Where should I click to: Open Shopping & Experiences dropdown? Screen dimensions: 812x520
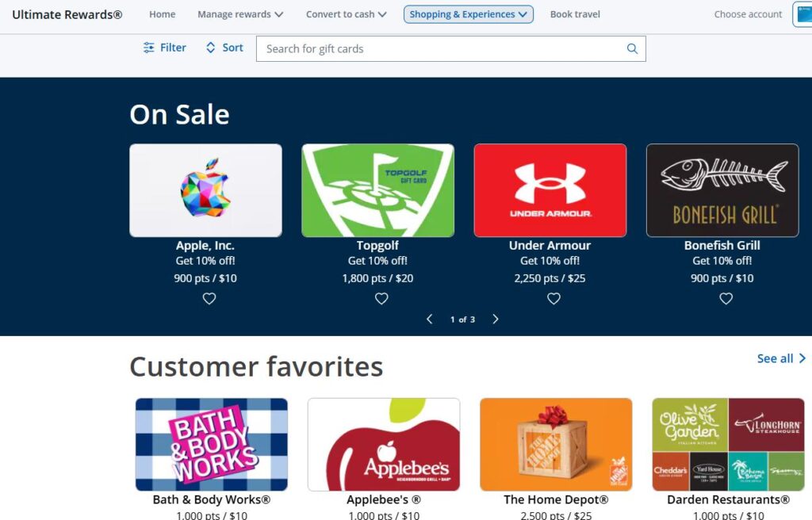(468, 14)
